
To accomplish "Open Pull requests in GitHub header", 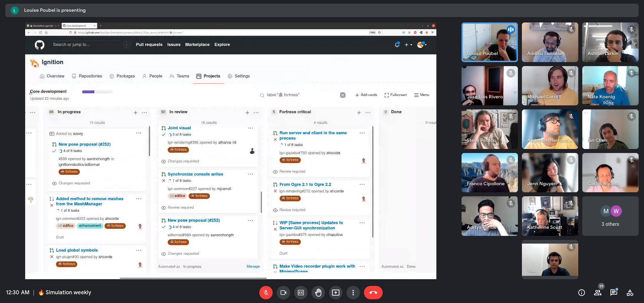I will (x=149, y=45).
